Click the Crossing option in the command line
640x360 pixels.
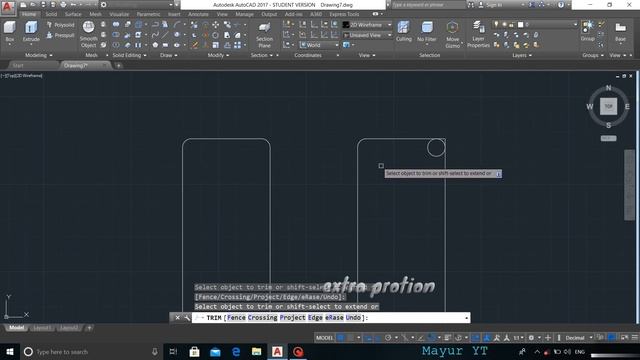pos(262,318)
